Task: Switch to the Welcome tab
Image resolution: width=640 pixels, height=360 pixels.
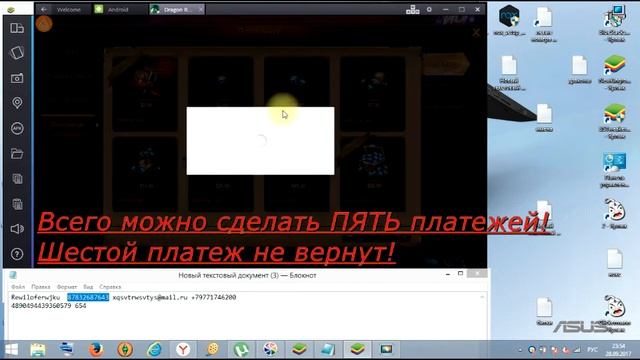Action: click(x=68, y=9)
